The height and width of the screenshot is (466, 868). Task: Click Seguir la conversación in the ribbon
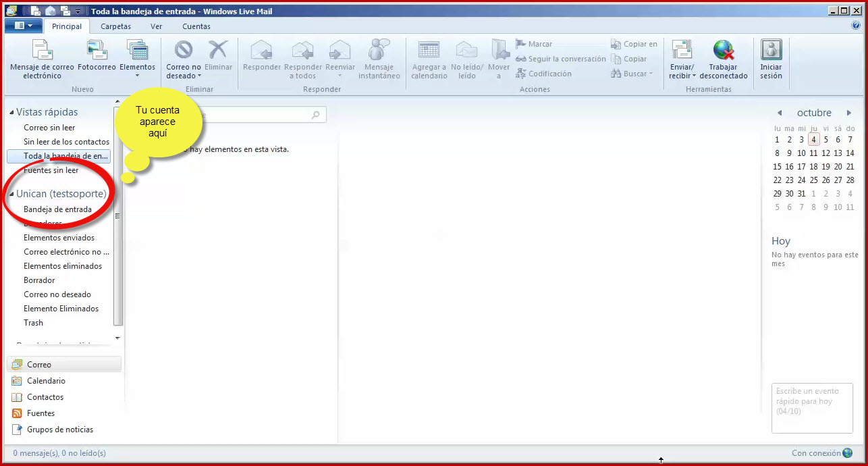[561, 59]
